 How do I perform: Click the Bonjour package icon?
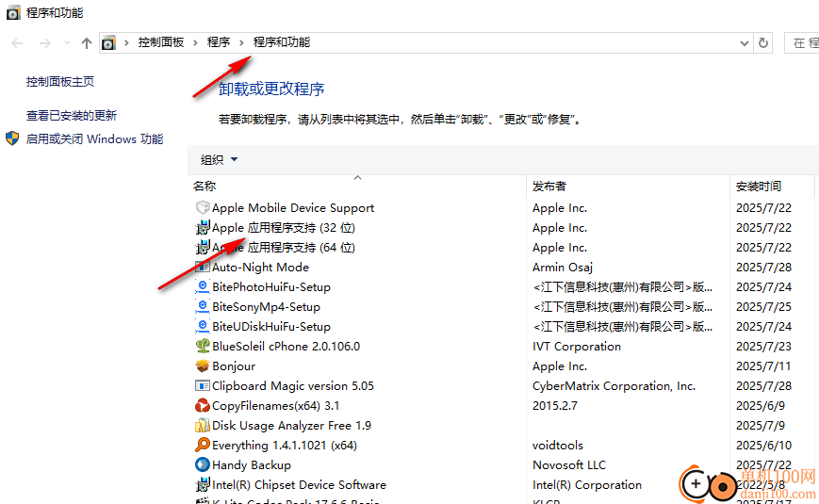coord(203,366)
